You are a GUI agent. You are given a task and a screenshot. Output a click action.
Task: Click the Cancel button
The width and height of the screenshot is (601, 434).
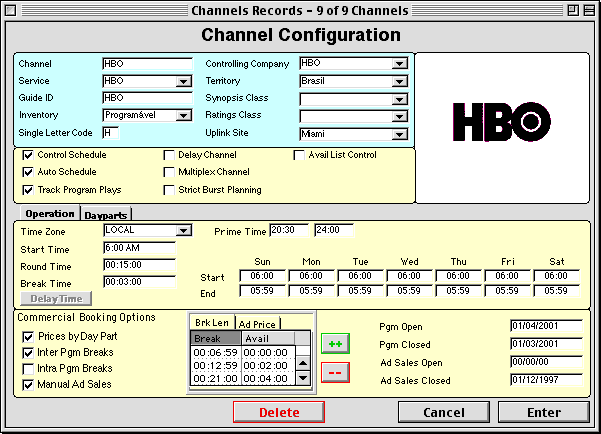[x=444, y=412]
